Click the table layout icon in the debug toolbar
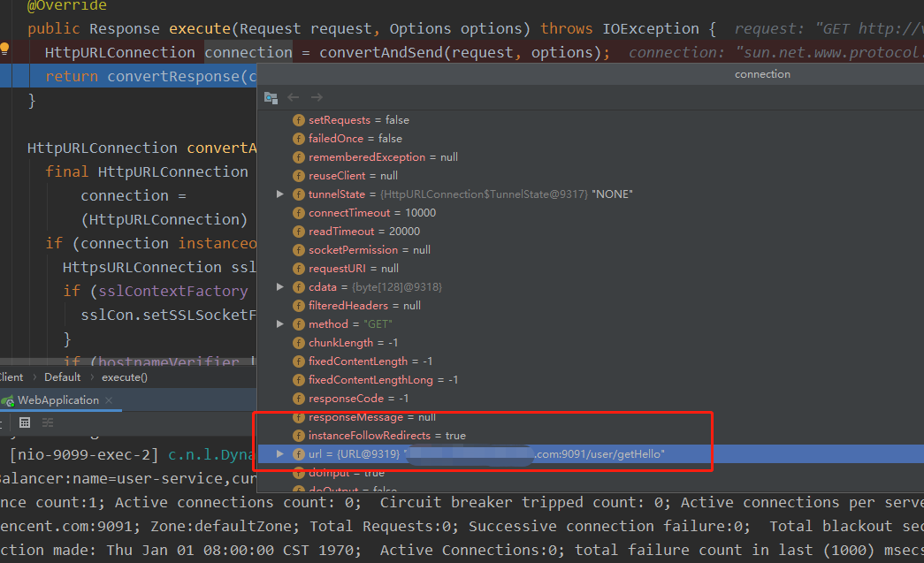Viewport: 924px width, 563px height. (24, 422)
